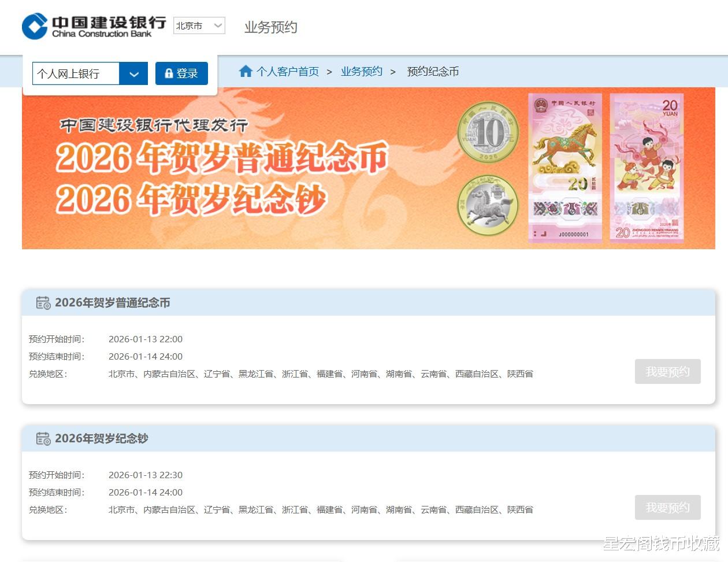Click the banner title 2026年贺岁纪念钞
Viewport: 728px width, 562px height.
point(191,199)
